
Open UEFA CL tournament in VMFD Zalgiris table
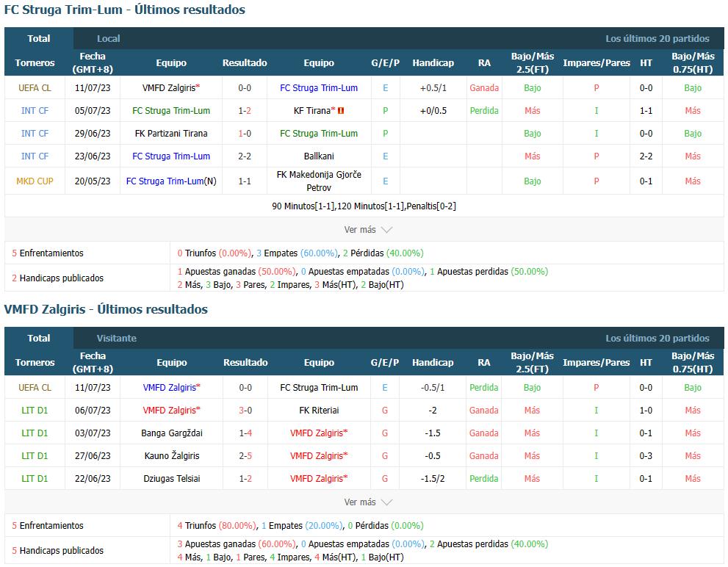point(35,387)
